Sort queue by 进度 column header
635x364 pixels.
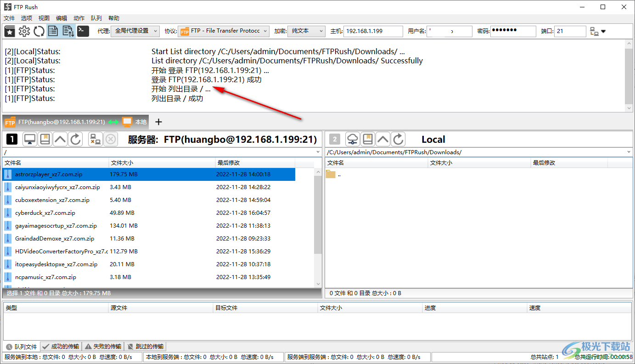tap(475, 308)
